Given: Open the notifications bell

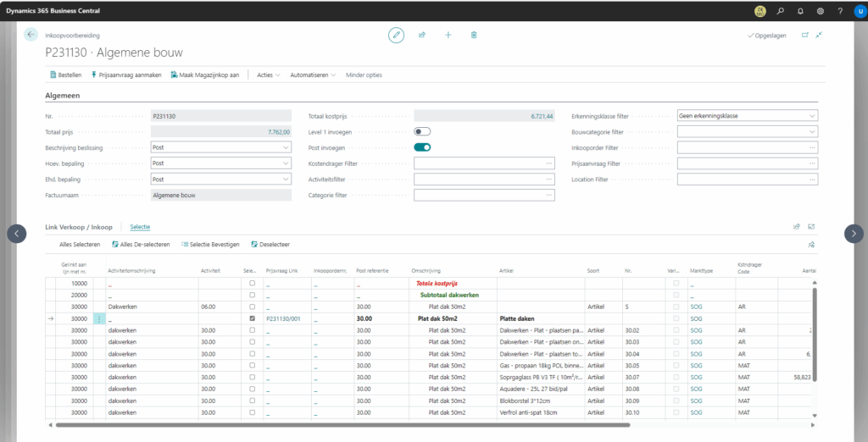Looking at the screenshot, I should 799,11.
